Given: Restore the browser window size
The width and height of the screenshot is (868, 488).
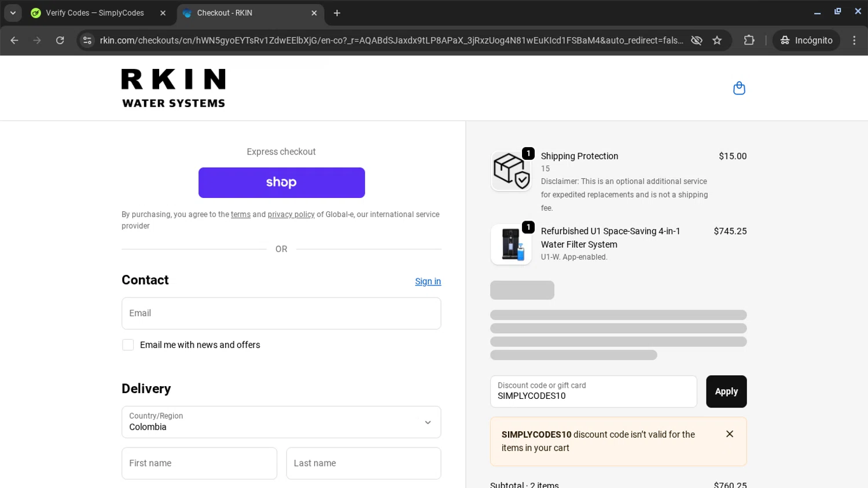Looking at the screenshot, I should click(x=837, y=12).
